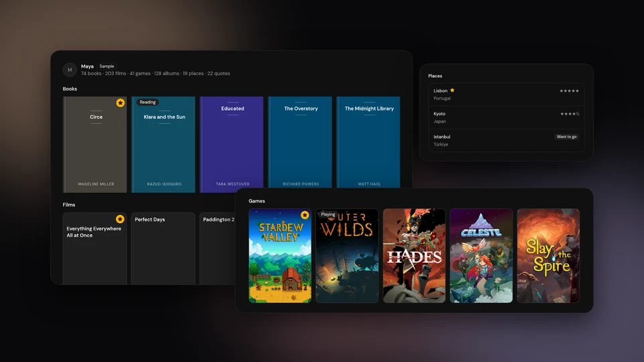
Task: Click the Sample badge next to Maya
Action: 107,66
